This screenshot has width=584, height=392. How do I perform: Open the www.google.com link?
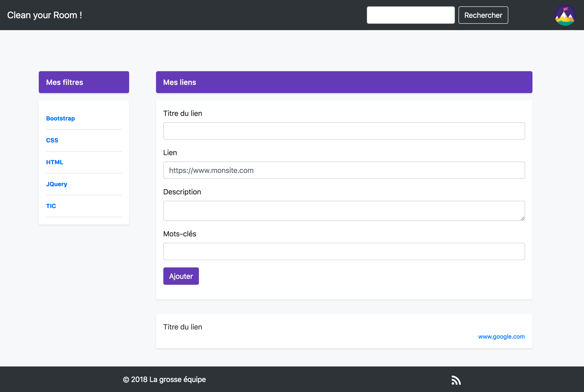point(501,337)
